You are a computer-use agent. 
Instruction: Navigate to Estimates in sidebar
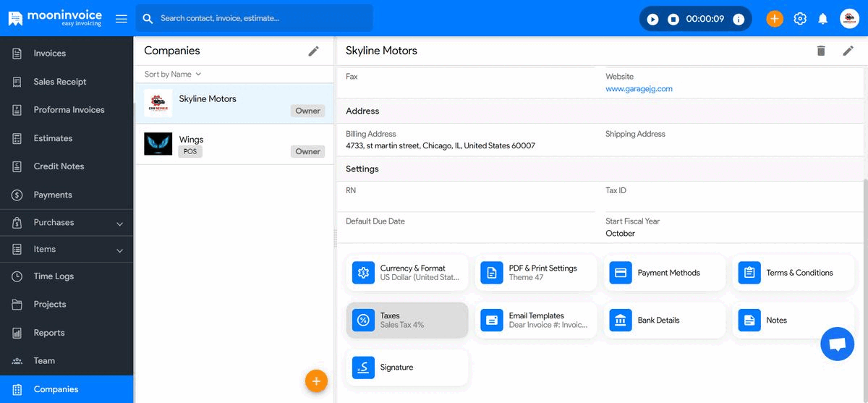point(67,138)
